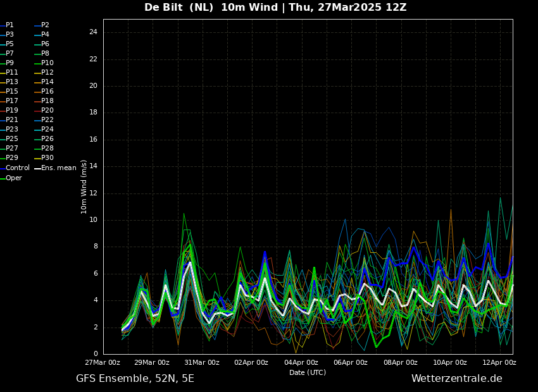The width and height of the screenshot is (538, 392).
Task: Click the Wetterzentrale.de text
Action: (456, 379)
